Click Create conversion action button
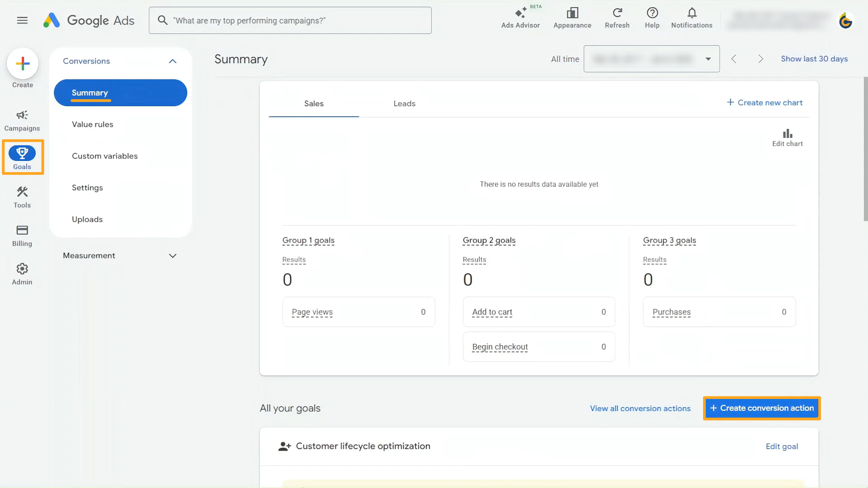Viewport: 868px width, 488px height. click(762, 408)
